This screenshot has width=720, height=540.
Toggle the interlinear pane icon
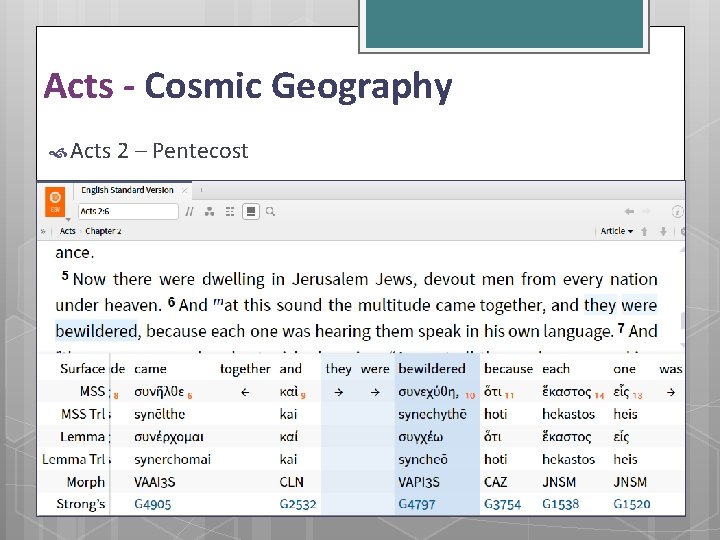click(x=251, y=211)
